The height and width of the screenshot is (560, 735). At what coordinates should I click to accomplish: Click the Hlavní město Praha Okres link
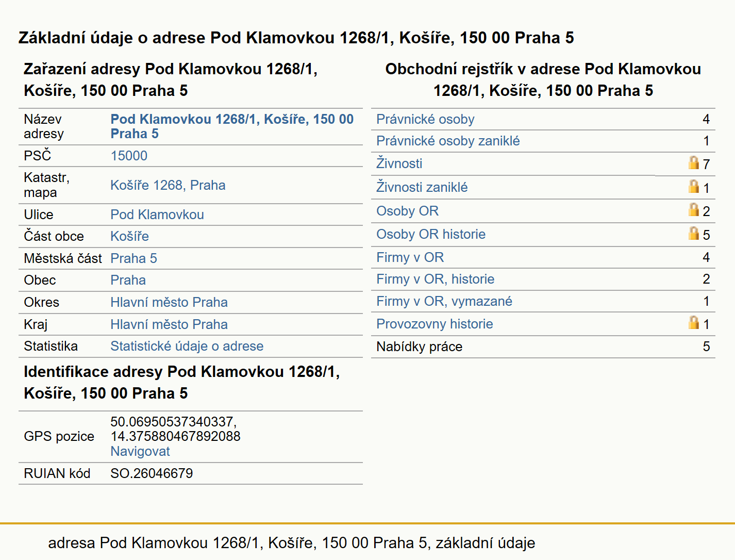pos(169,302)
